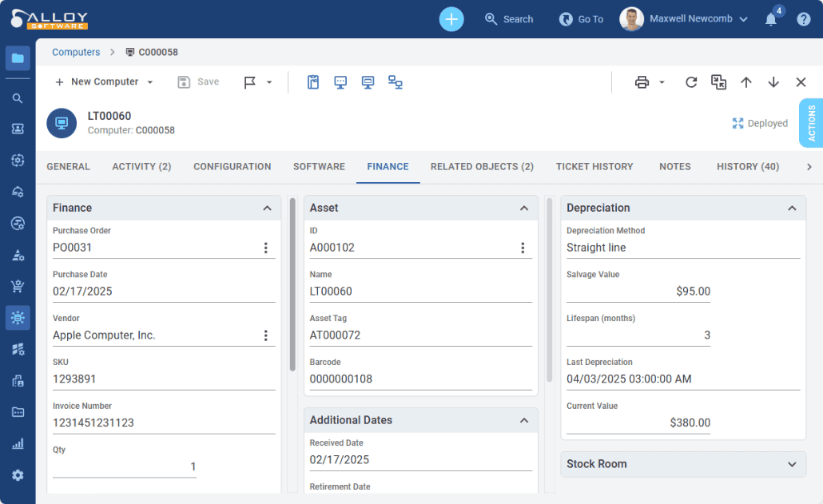Open the New Computer dropdown arrow

pyautogui.click(x=148, y=81)
